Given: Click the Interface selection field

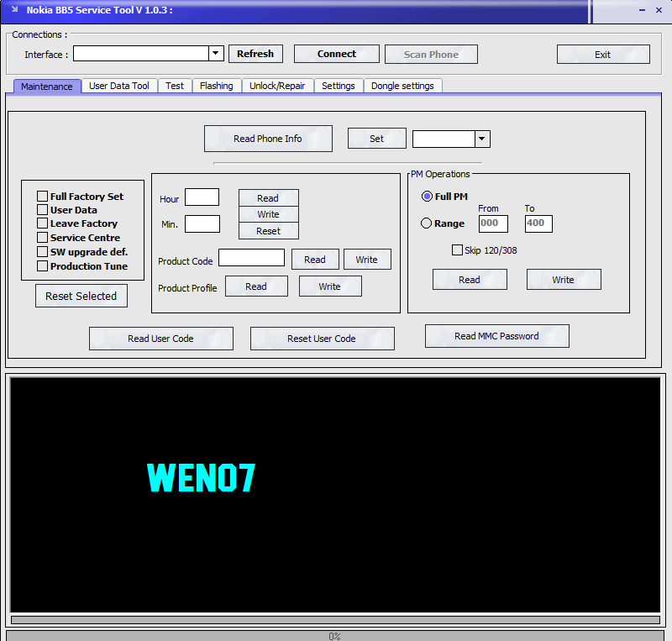Looking at the screenshot, I should point(141,54).
